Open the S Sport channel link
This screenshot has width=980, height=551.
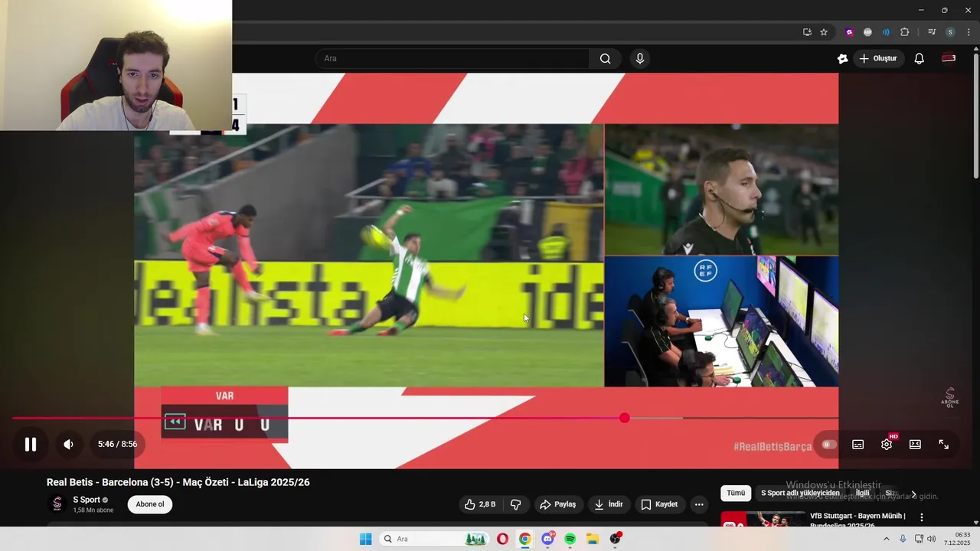pyautogui.click(x=87, y=500)
